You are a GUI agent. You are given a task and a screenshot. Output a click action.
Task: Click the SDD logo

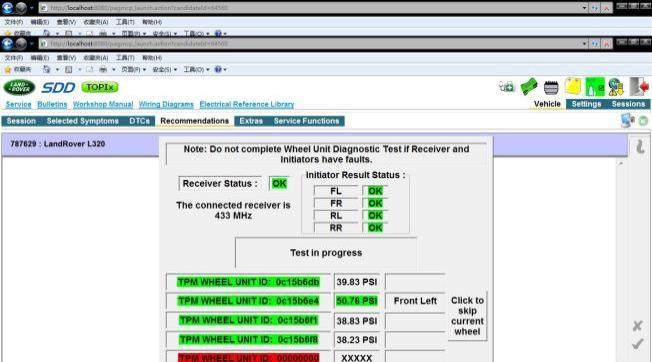(58, 88)
